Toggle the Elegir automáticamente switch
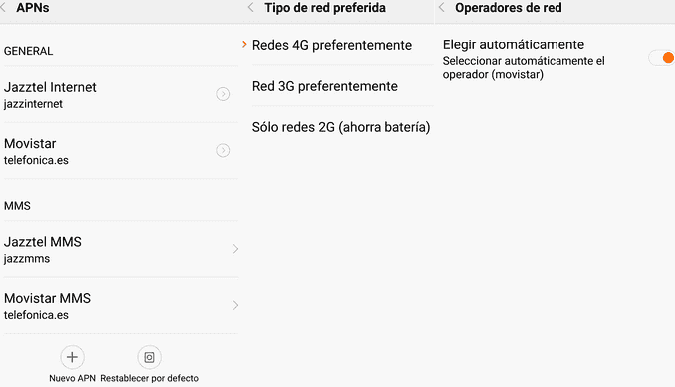The width and height of the screenshot is (675, 387). click(663, 58)
